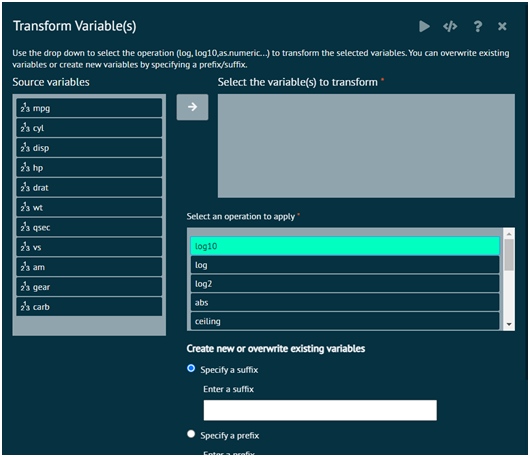Choose the ceiling operation
This screenshot has height=457, width=530.
(345, 321)
